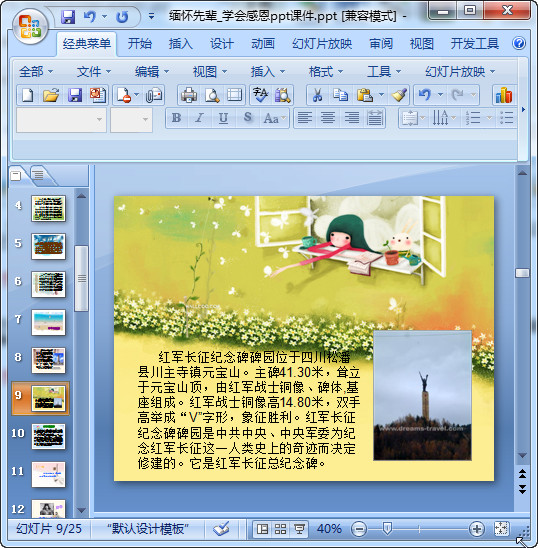Show slides thumbnail pane tab

pos(16,175)
